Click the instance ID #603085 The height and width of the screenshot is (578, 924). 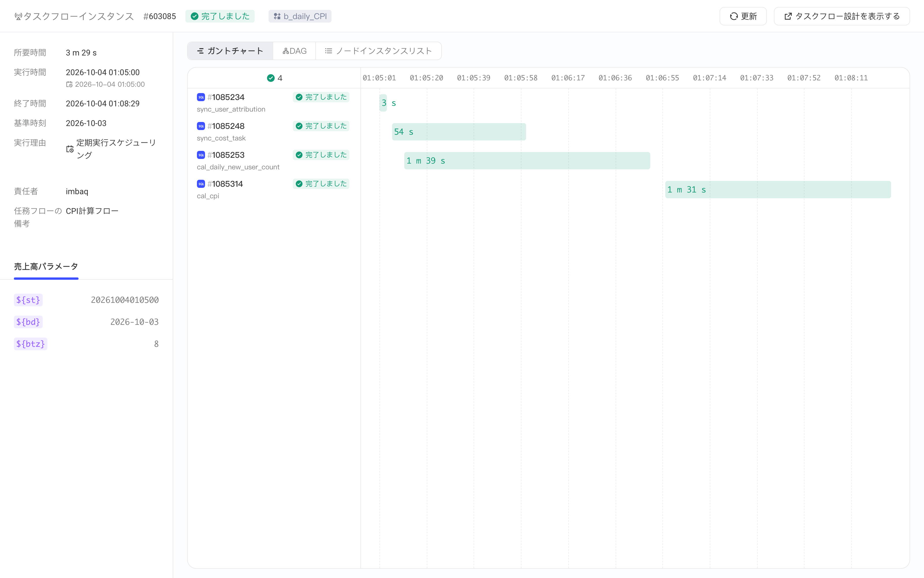pyautogui.click(x=160, y=16)
